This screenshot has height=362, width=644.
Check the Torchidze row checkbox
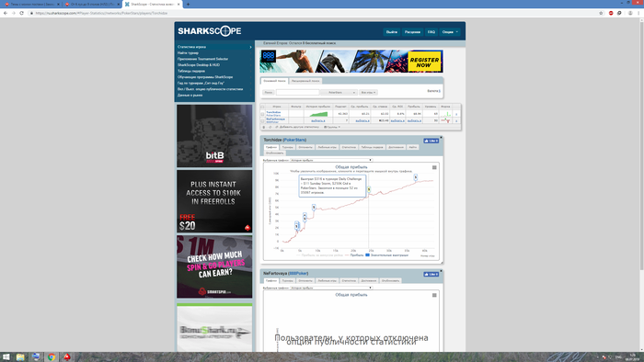[x=263, y=114]
